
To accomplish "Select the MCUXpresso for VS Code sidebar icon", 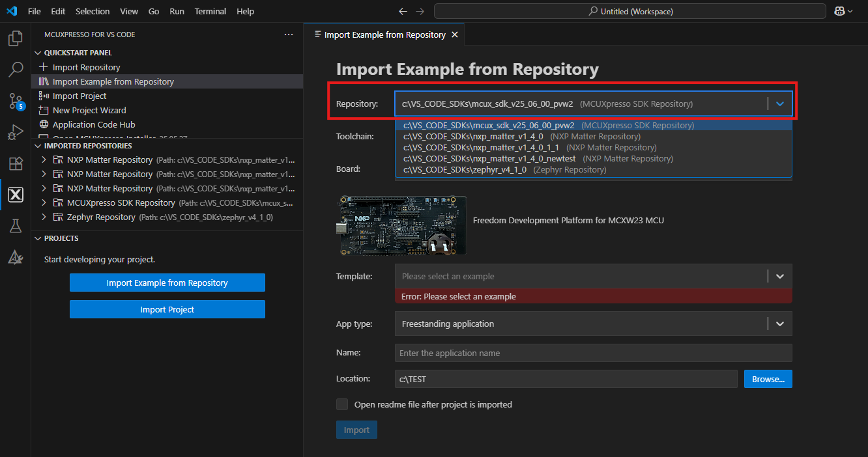I will coord(16,195).
